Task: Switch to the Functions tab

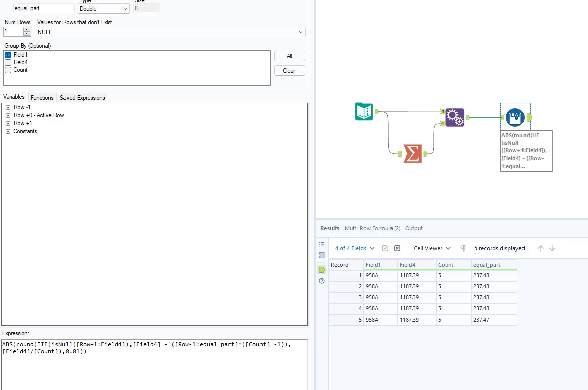Action: tap(42, 97)
